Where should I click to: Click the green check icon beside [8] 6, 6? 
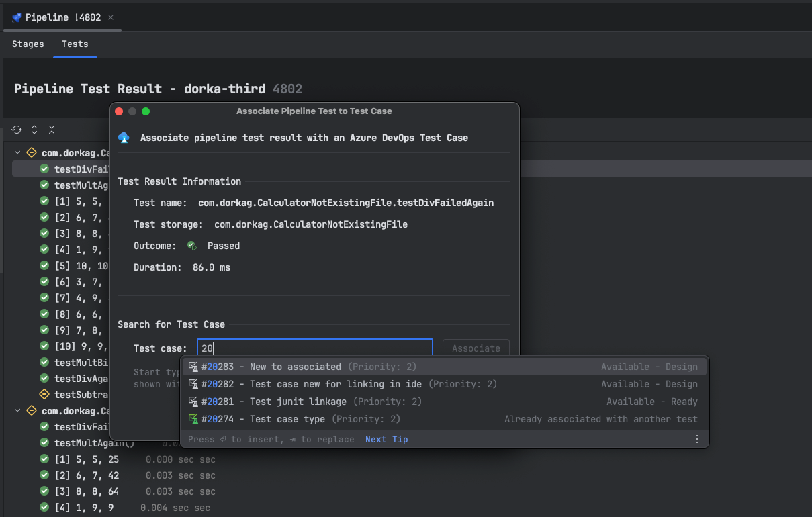[x=44, y=314]
